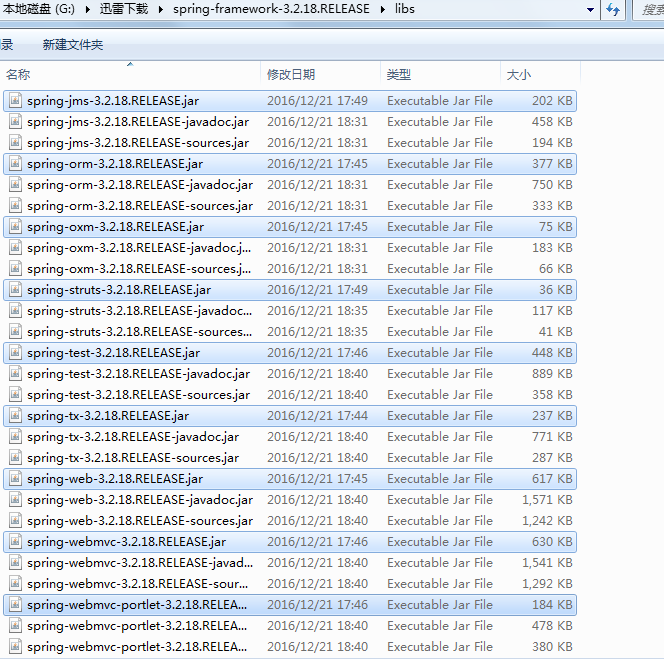This screenshot has height=659, width=664.
Task: Click jar icon of spring-orm-3.2.18.RELEASE.jar
Action: pos(16,164)
